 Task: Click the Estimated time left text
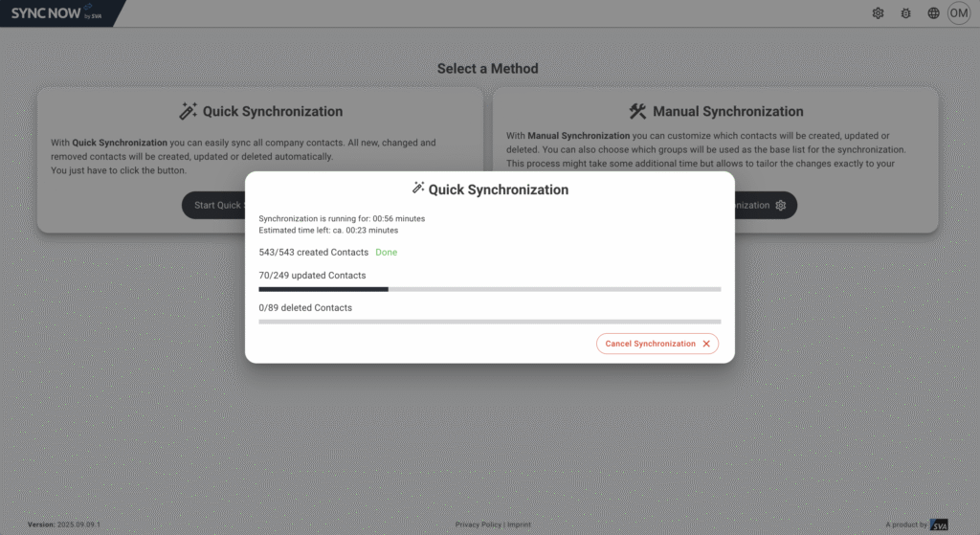(328, 231)
